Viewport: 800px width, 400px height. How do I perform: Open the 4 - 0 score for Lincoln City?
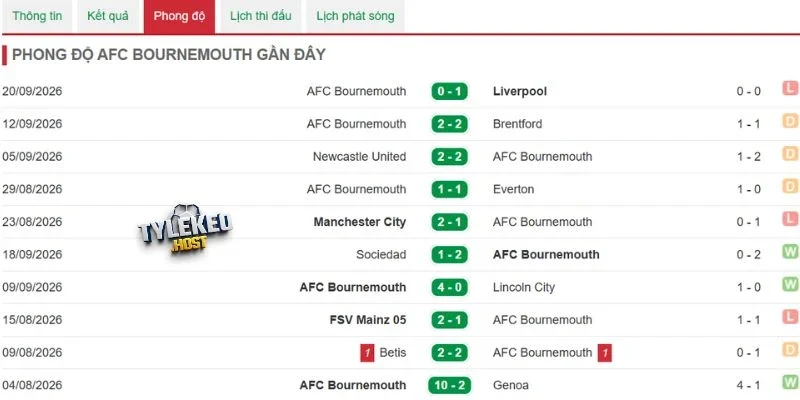(449, 287)
